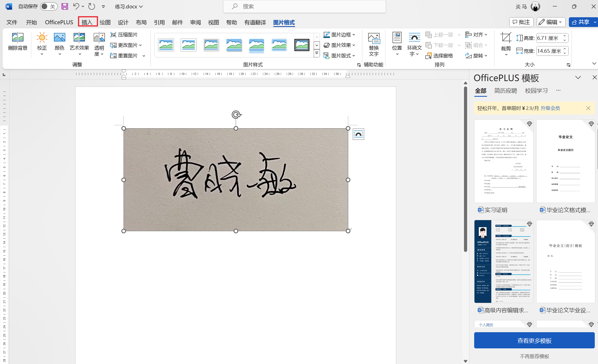Click the 查看更多模板 button
Viewport: 598px width, 364px height.
tap(534, 341)
